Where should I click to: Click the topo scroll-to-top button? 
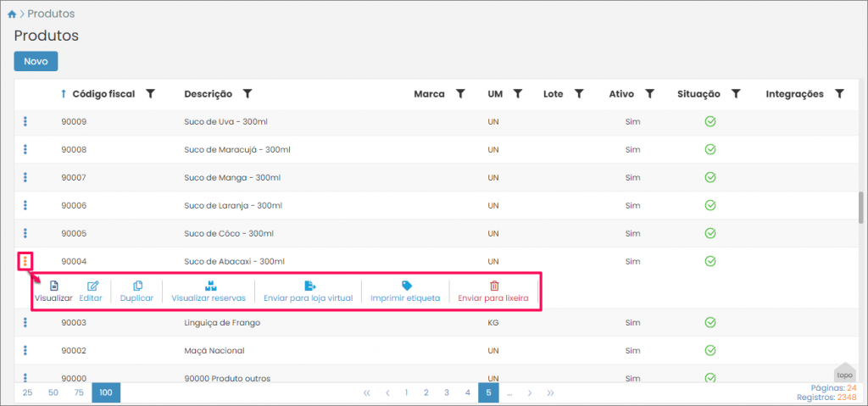pyautogui.click(x=844, y=372)
